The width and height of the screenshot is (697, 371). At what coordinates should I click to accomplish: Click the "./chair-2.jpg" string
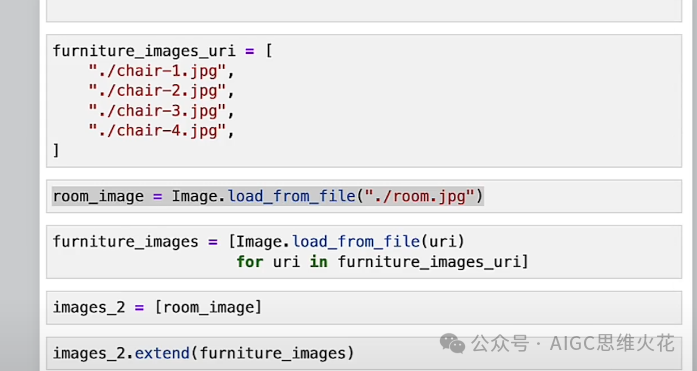tap(157, 91)
